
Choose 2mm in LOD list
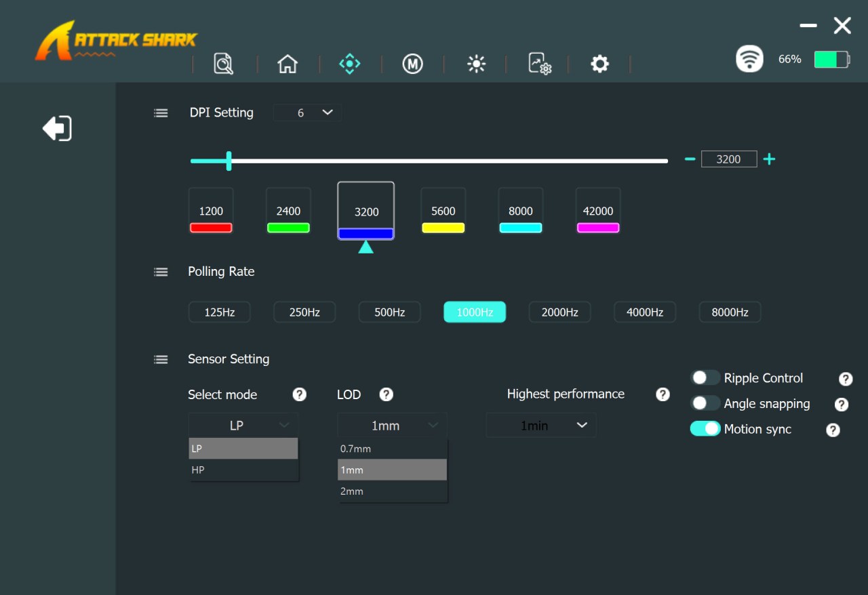(x=392, y=491)
